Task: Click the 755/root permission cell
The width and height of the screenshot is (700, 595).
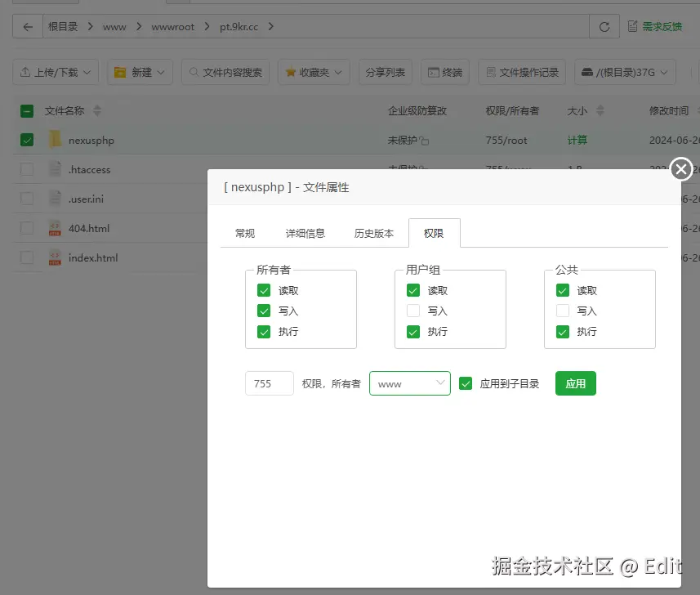Action: coord(506,141)
